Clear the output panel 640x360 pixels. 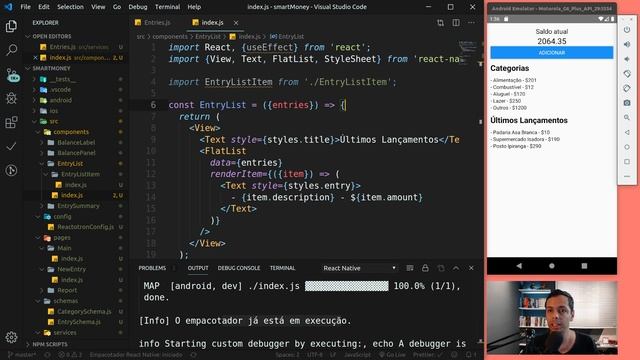click(410, 268)
